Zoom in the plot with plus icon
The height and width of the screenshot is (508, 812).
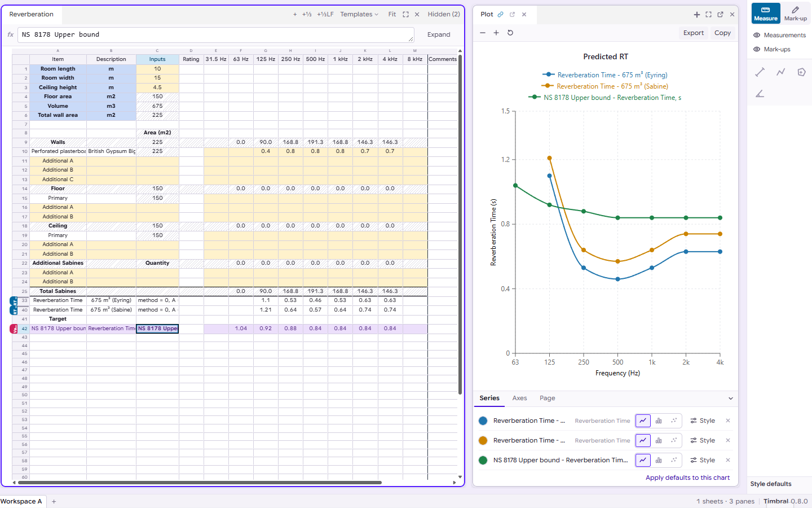[496, 33]
